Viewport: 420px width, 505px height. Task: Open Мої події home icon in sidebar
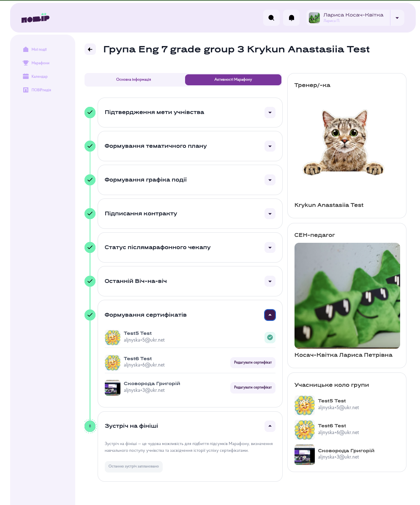pyautogui.click(x=26, y=49)
